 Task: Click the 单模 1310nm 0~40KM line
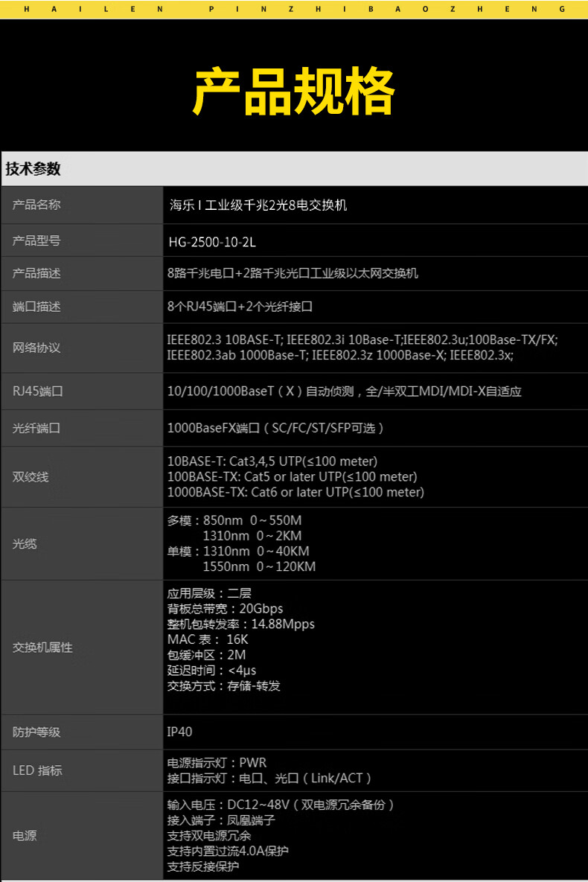[238, 552]
